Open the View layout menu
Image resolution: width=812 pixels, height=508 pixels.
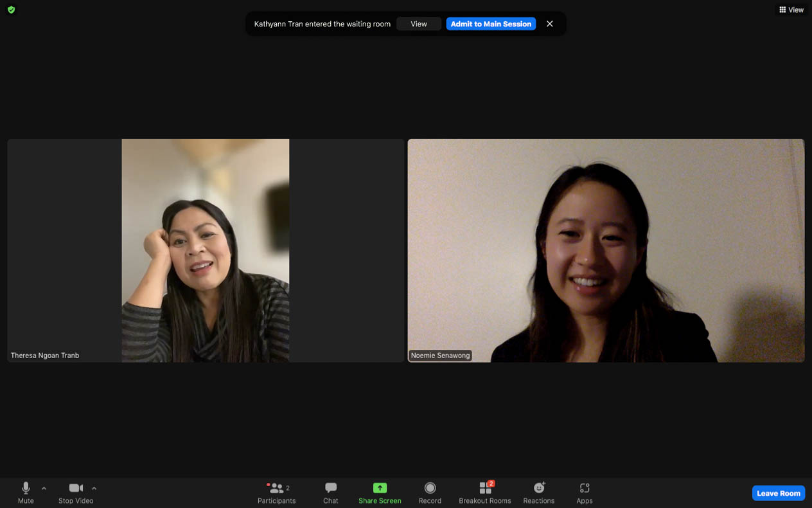791,10
